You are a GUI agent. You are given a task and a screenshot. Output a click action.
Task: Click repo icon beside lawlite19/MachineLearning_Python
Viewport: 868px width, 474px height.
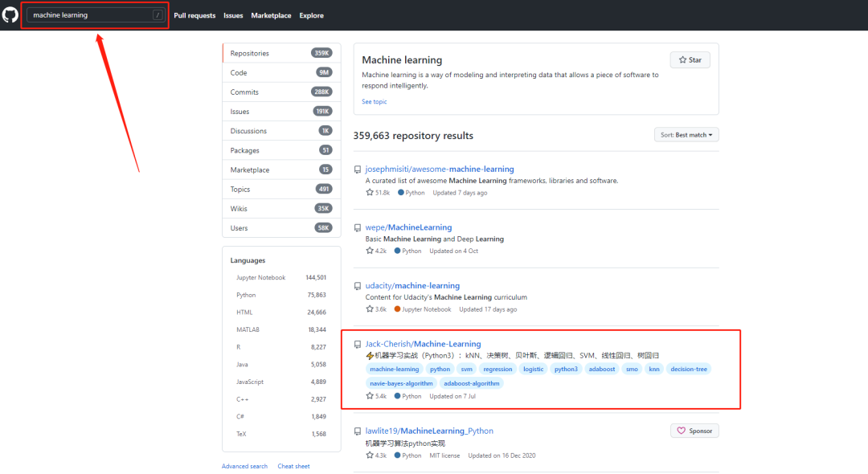pos(358,431)
